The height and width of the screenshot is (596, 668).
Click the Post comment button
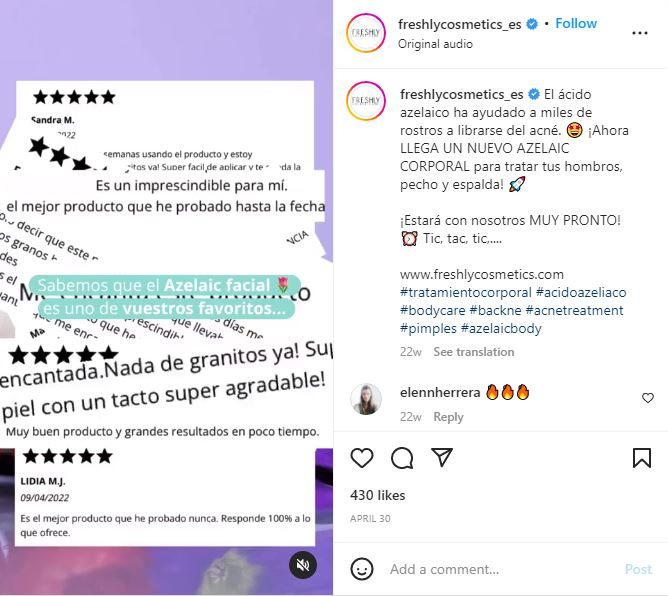[x=638, y=569]
